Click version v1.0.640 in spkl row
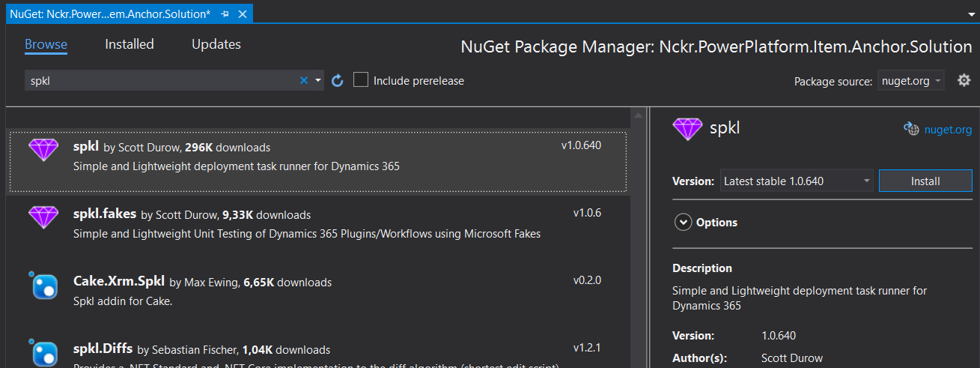This screenshot has height=368, width=980. 581,145
